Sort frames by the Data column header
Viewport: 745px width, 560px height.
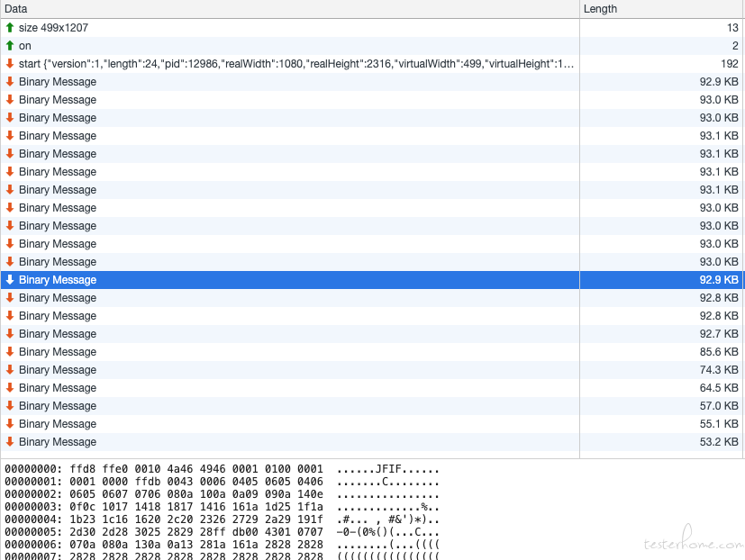(289, 9)
